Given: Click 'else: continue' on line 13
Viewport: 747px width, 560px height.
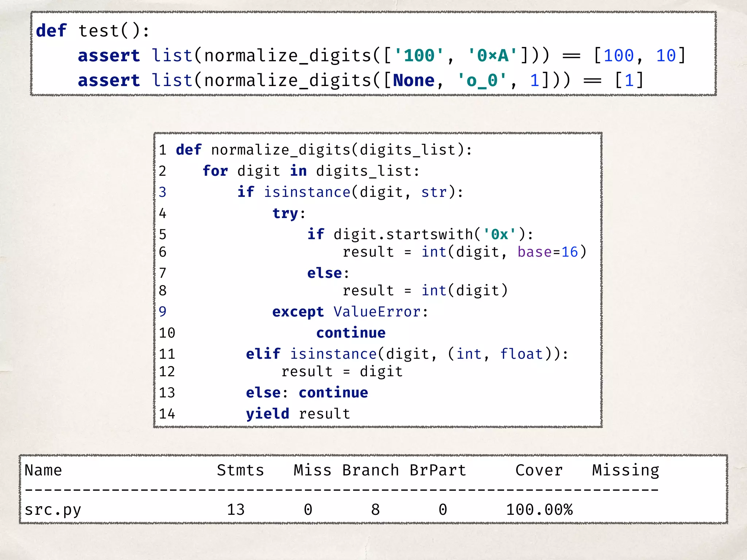Looking at the screenshot, I should click(307, 393).
